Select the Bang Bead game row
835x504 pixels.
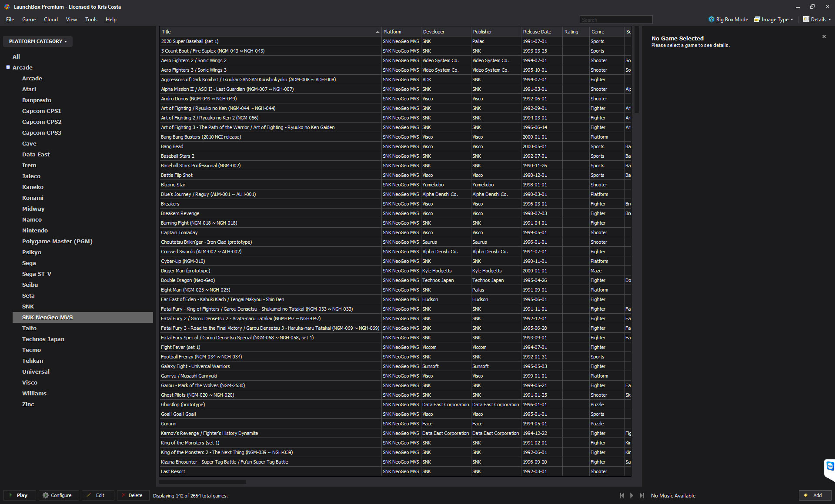(x=395, y=146)
